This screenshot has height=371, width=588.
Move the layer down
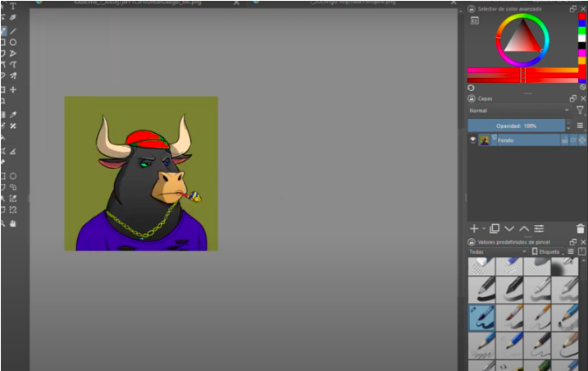509,228
